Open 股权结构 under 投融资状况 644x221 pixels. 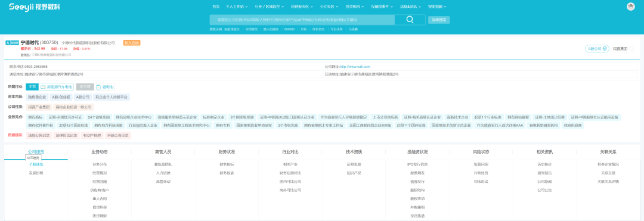417,190
